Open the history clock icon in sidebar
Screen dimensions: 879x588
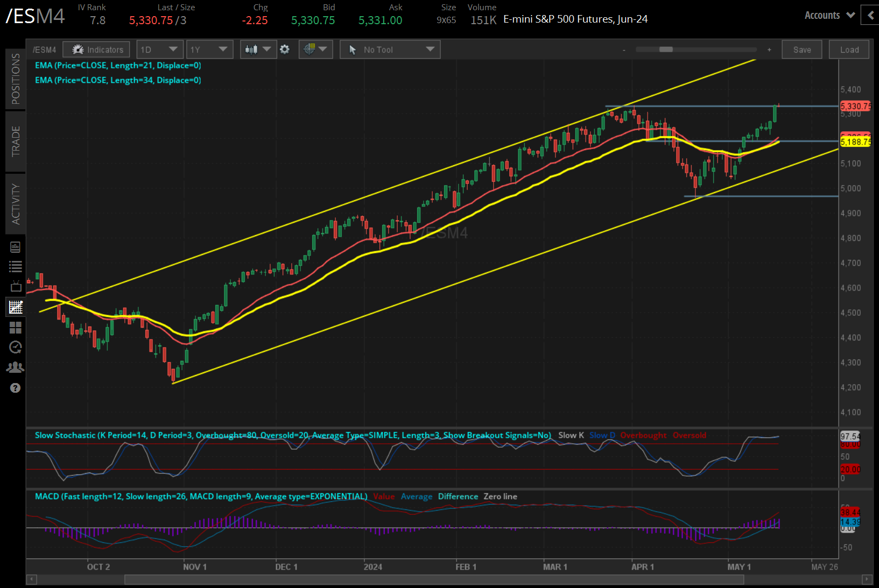(x=15, y=347)
